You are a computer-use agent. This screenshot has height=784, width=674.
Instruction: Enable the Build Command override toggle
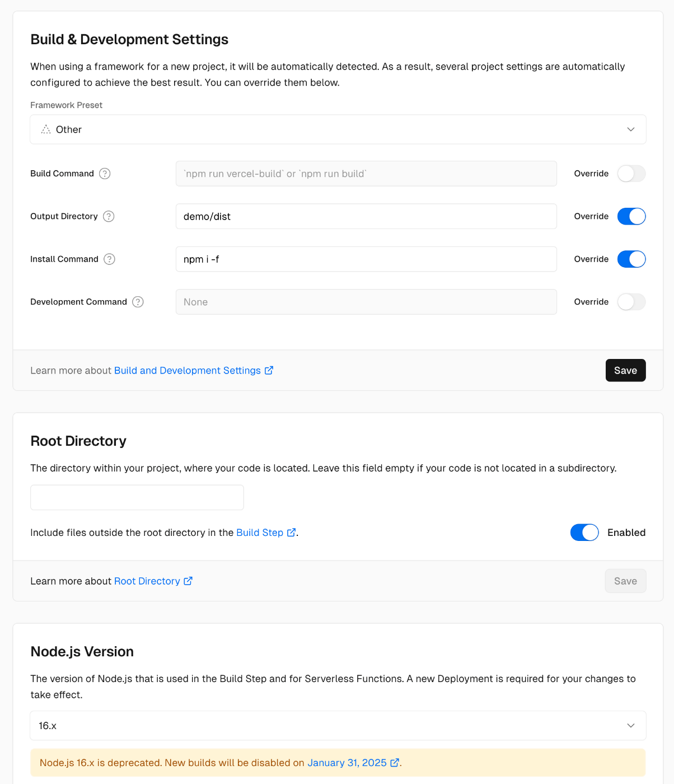pyautogui.click(x=631, y=174)
